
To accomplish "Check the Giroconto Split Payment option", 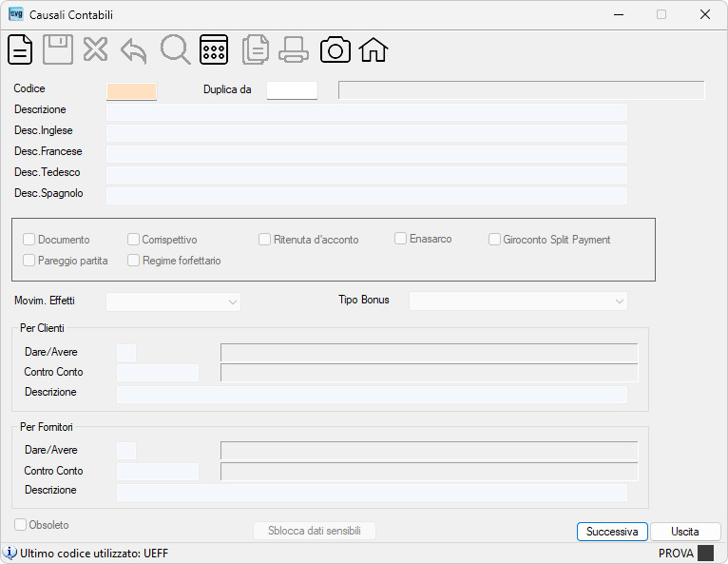I will pos(494,240).
